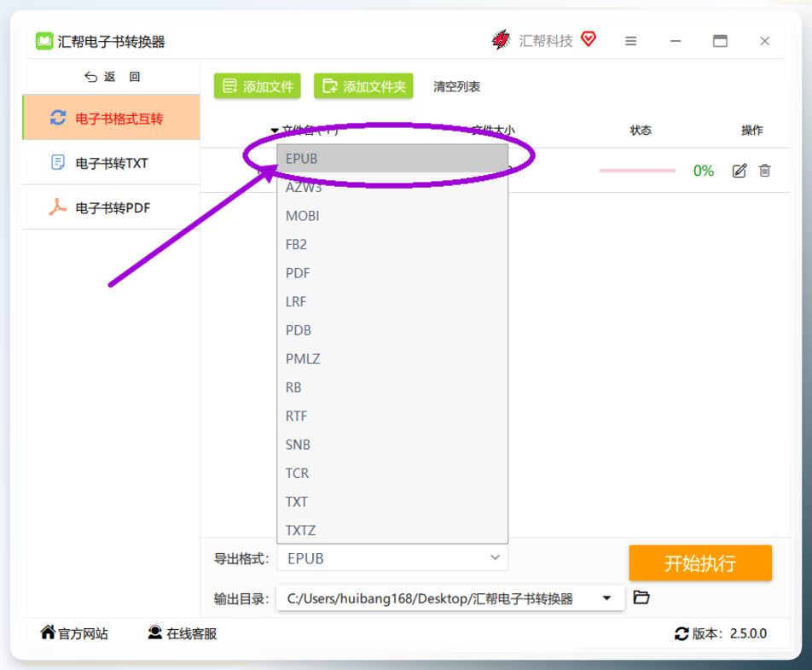Click the edit pencil icon in file row
This screenshot has width=812, height=670.
(739, 171)
